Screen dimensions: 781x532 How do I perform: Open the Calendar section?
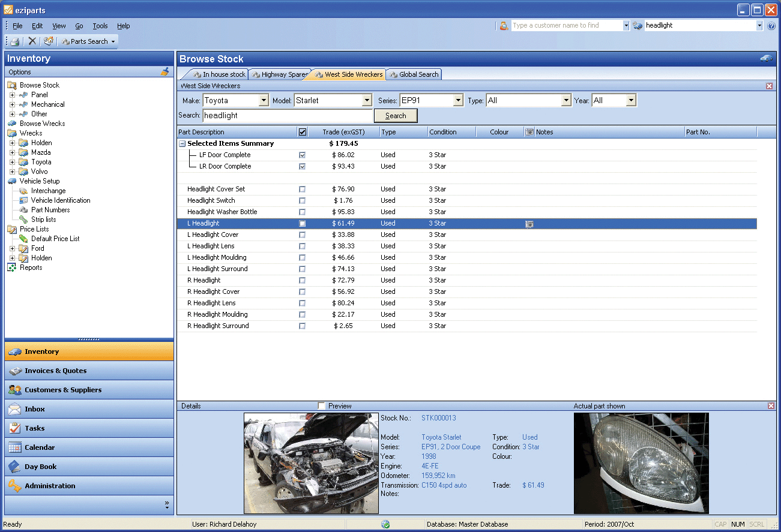coord(89,447)
